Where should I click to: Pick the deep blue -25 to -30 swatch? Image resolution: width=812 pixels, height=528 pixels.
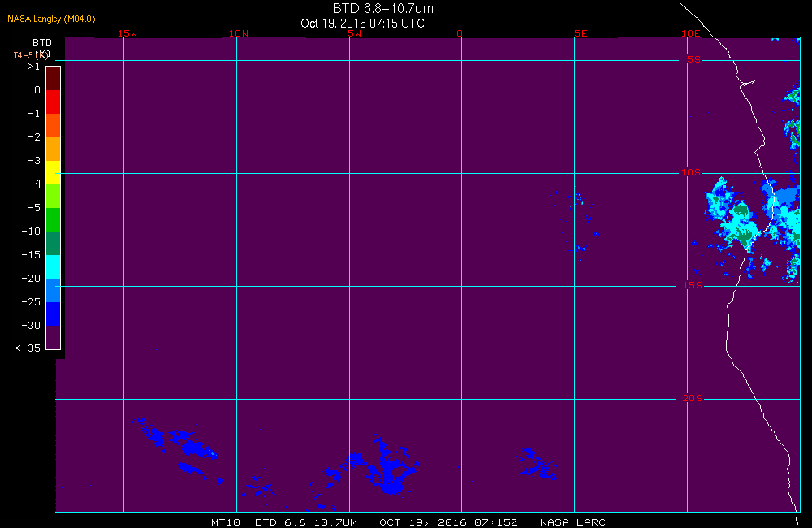[x=54, y=314]
